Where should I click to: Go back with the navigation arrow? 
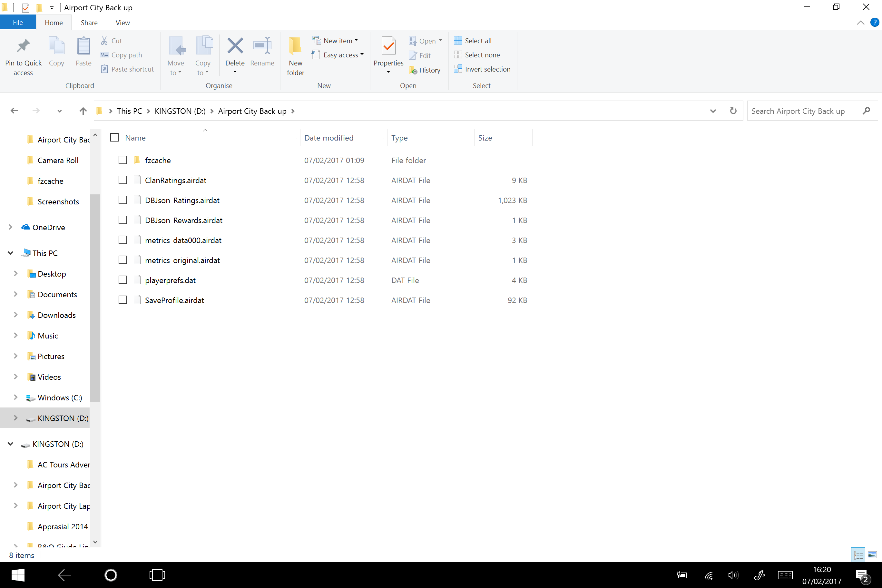14,111
